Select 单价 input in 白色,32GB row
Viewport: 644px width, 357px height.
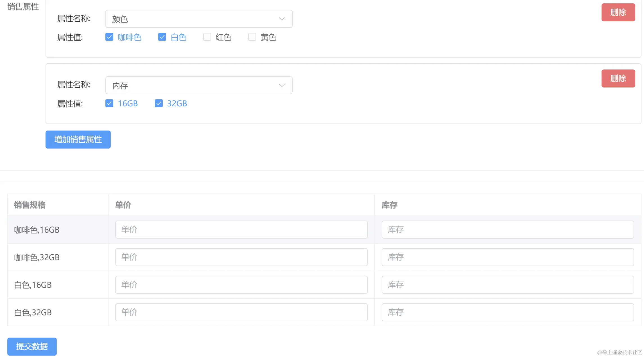[241, 312]
